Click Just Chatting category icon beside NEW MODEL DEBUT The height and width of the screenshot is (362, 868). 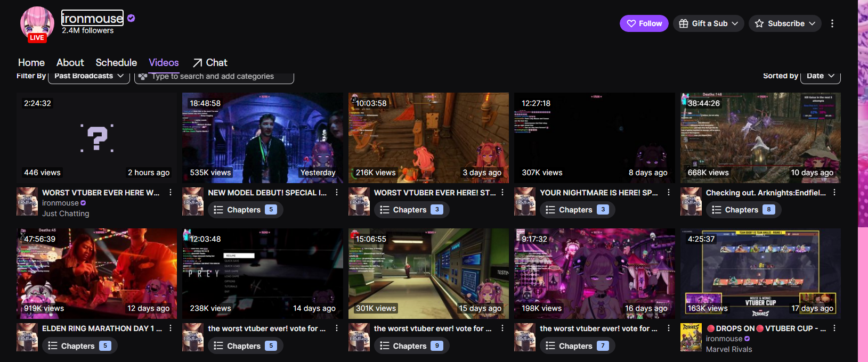193,201
